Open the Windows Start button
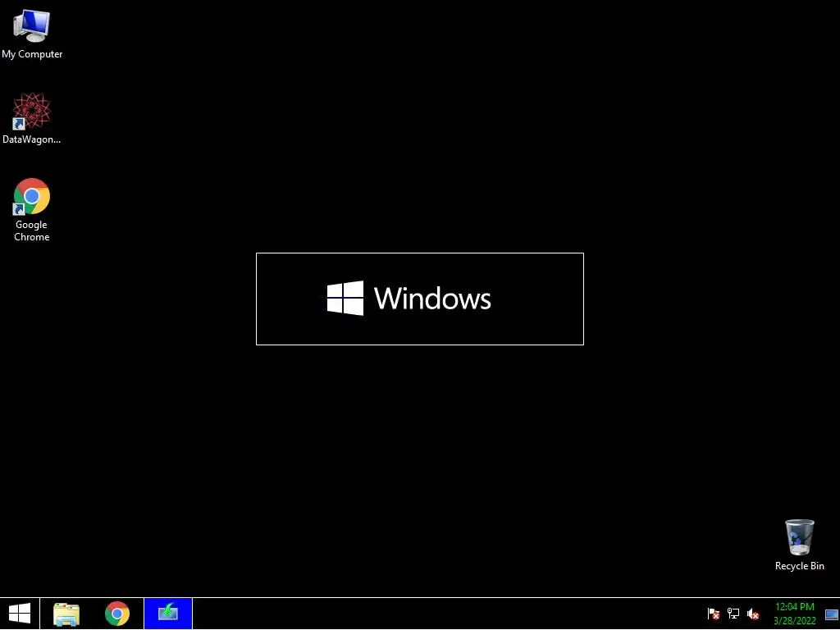 point(20,614)
